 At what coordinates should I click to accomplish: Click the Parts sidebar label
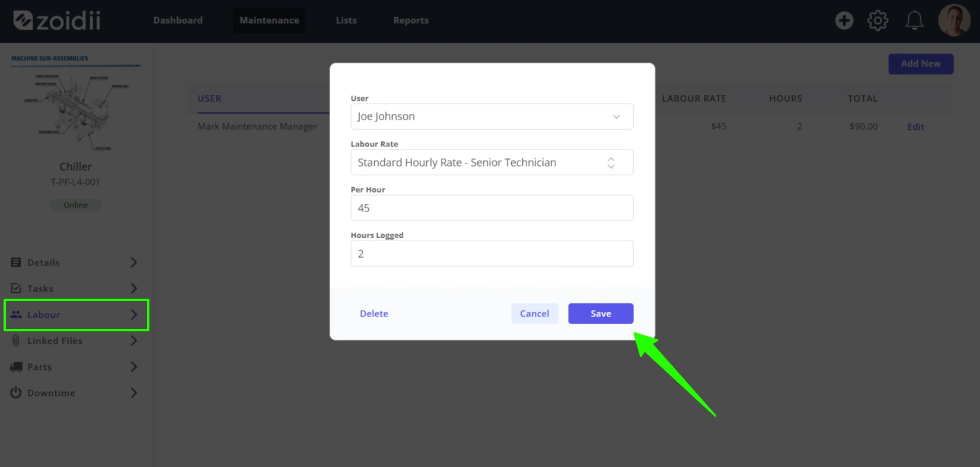(x=39, y=367)
